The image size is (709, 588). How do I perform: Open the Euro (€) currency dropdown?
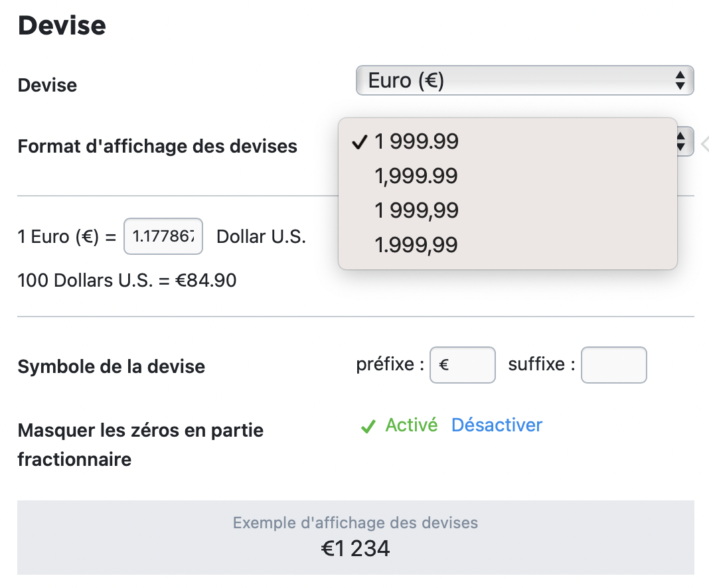click(524, 80)
